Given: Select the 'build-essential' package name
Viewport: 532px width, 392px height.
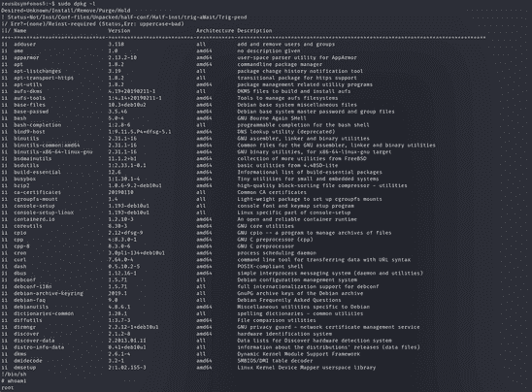Looking at the screenshot, I should (37, 172).
